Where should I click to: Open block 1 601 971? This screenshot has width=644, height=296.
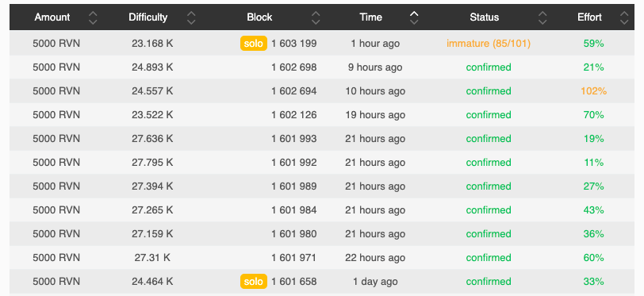tap(294, 258)
